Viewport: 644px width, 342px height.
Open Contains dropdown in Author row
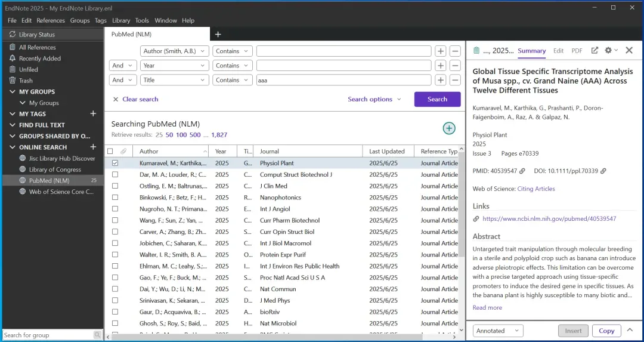click(233, 51)
